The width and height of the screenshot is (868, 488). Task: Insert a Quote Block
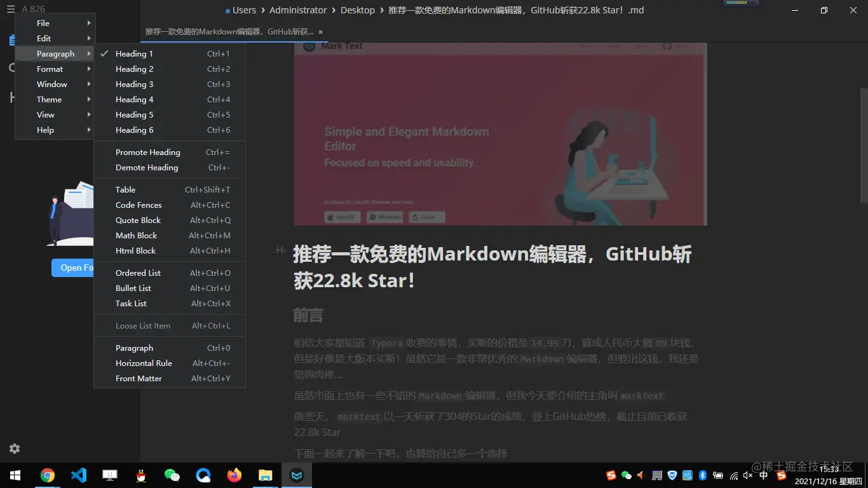pyautogui.click(x=170, y=220)
